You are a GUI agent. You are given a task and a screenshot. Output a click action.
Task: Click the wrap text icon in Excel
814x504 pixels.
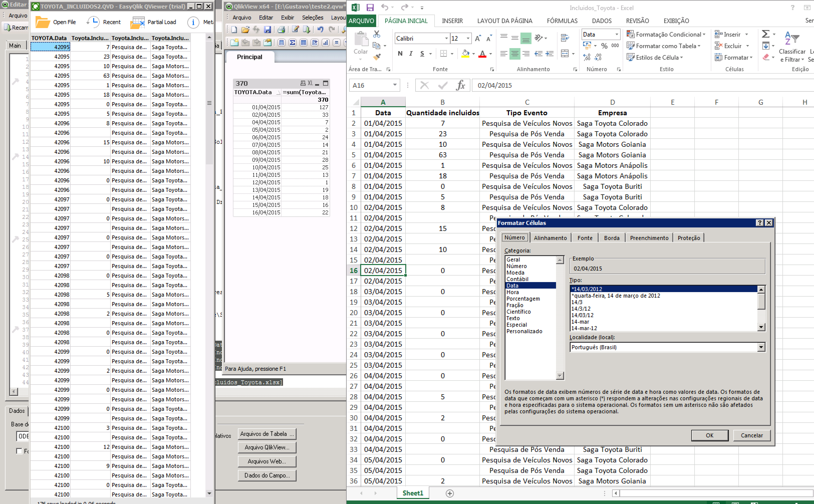(565, 38)
